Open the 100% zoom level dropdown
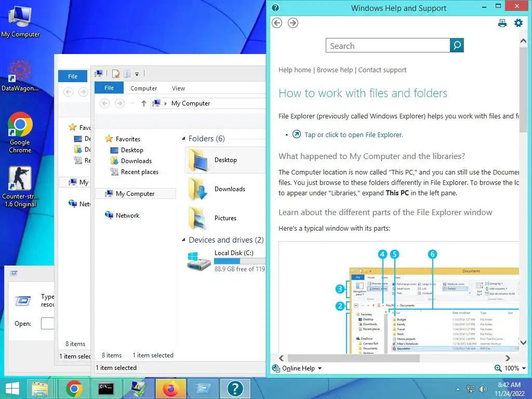 pyautogui.click(x=524, y=368)
